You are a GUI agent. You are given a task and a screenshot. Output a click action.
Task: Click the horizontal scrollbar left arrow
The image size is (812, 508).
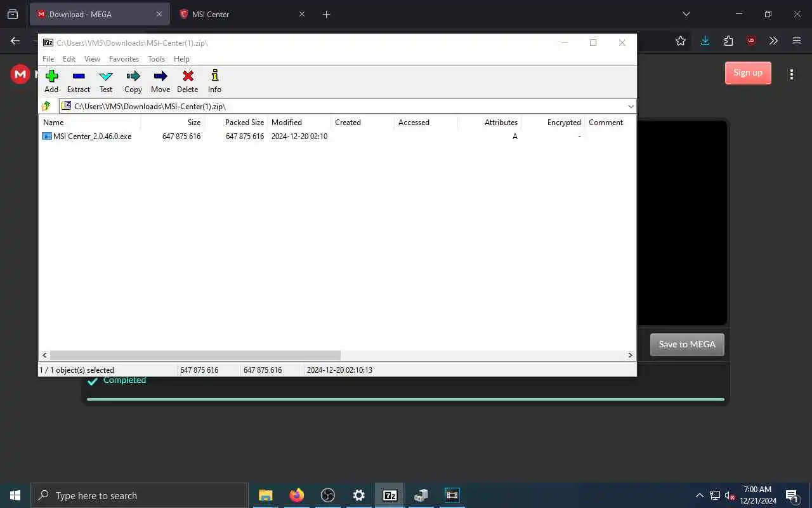(44, 356)
